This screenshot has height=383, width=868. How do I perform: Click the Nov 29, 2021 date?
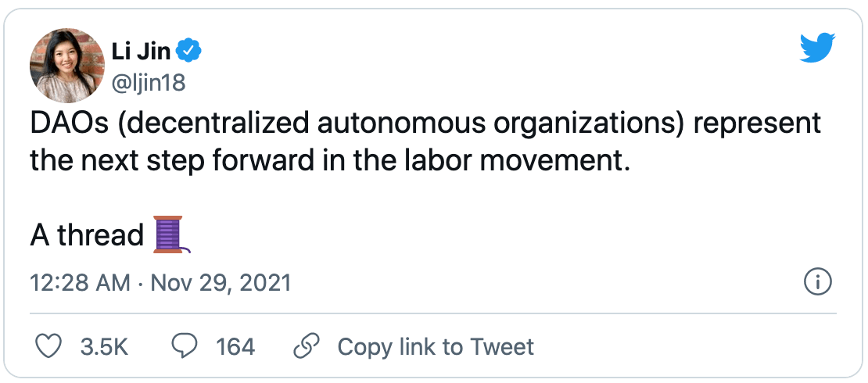click(221, 282)
